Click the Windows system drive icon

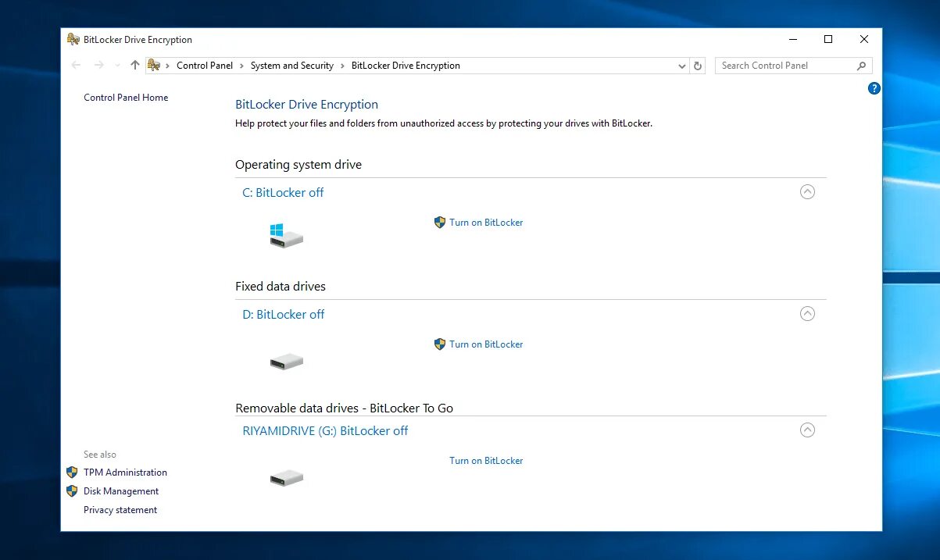point(286,236)
